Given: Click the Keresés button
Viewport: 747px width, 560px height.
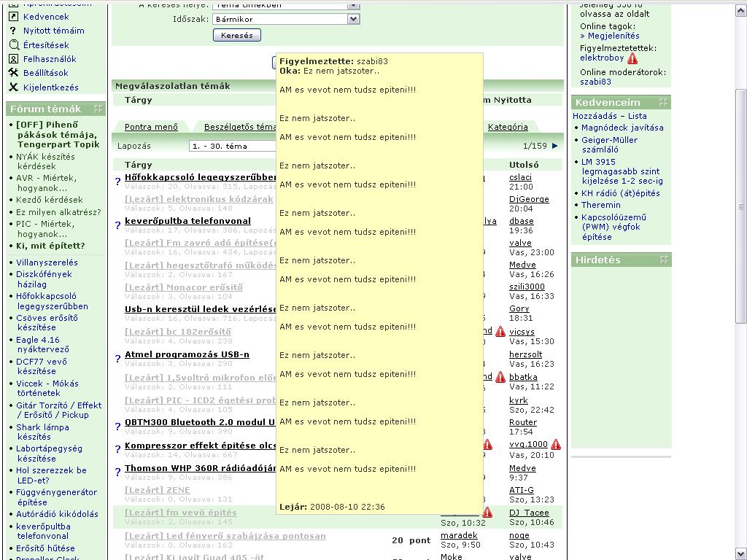Looking at the screenshot, I should [237, 35].
